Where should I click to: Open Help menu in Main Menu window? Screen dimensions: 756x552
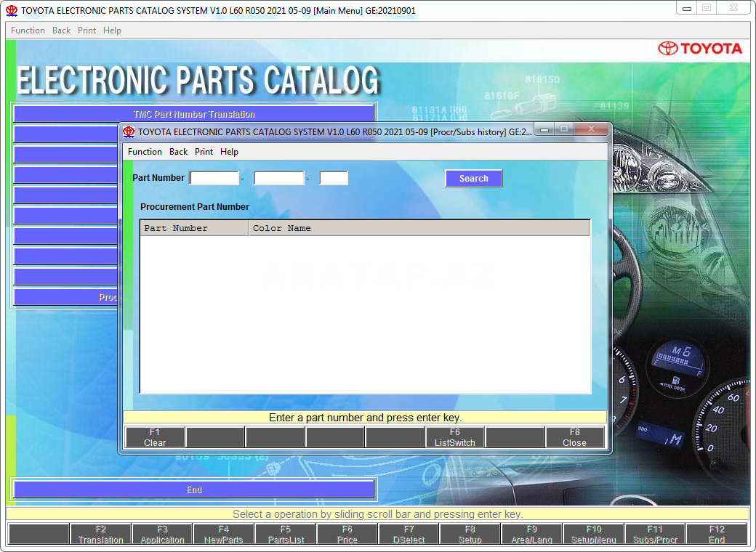pyautogui.click(x=112, y=31)
